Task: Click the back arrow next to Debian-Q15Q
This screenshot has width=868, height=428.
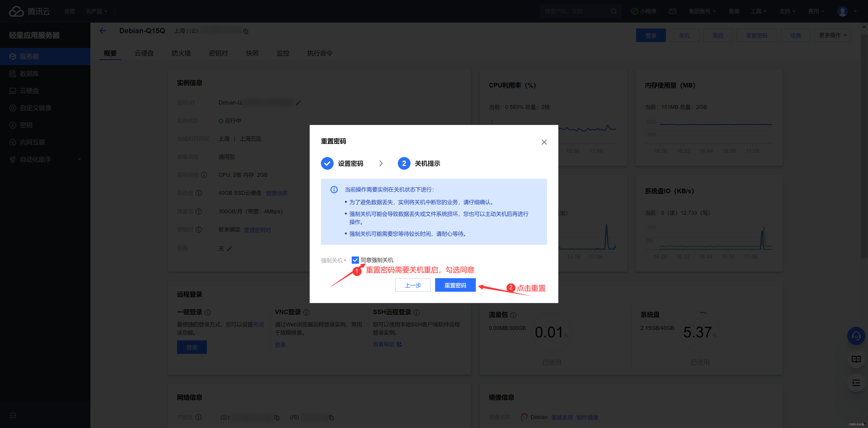Action: click(x=103, y=31)
